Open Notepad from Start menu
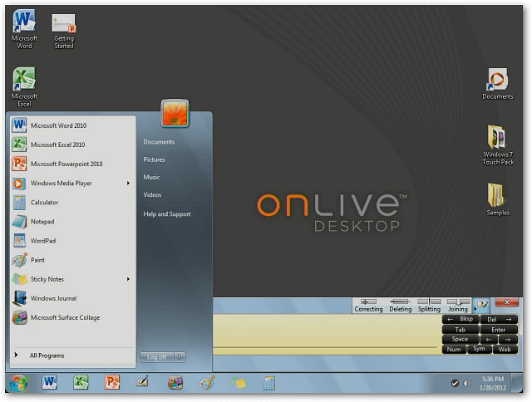532x402 pixels. pos(73,222)
